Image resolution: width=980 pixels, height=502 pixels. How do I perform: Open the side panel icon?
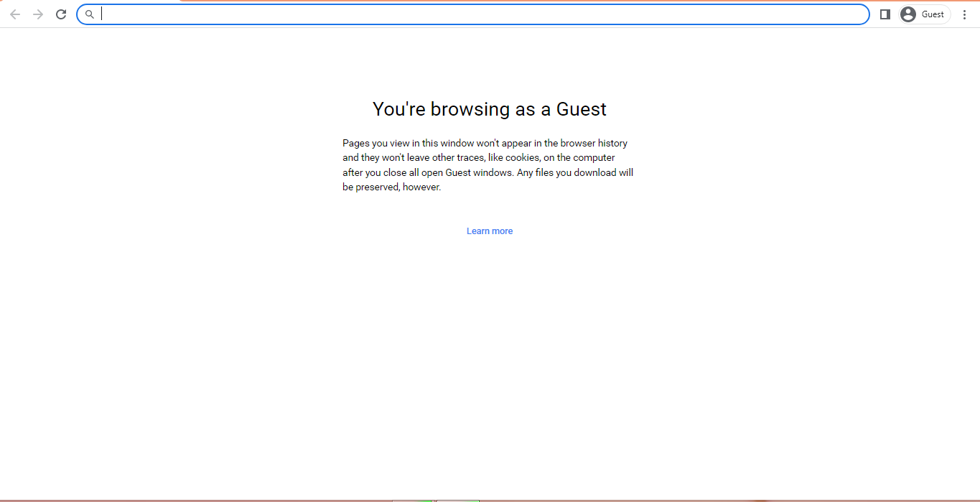pyautogui.click(x=885, y=14)
